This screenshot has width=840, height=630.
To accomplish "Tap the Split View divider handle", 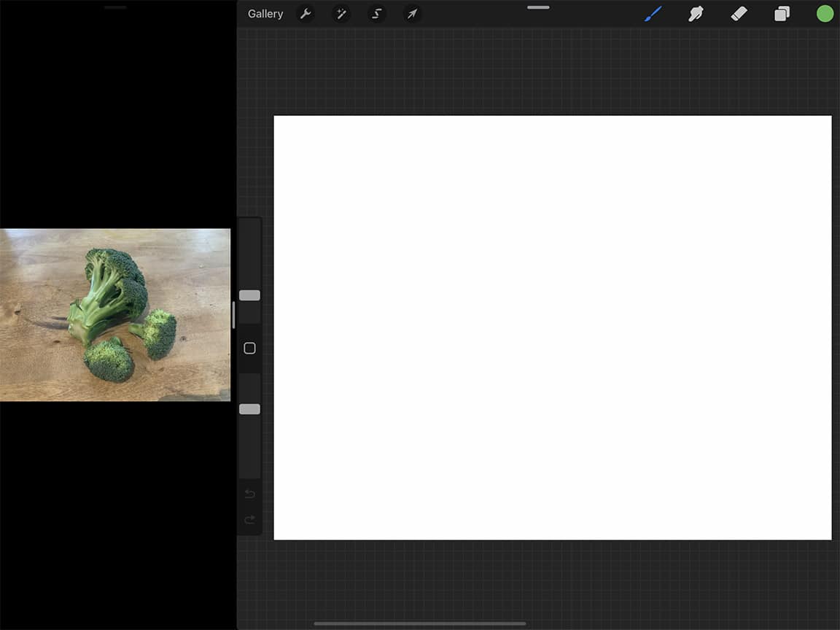I will point(233,314).
